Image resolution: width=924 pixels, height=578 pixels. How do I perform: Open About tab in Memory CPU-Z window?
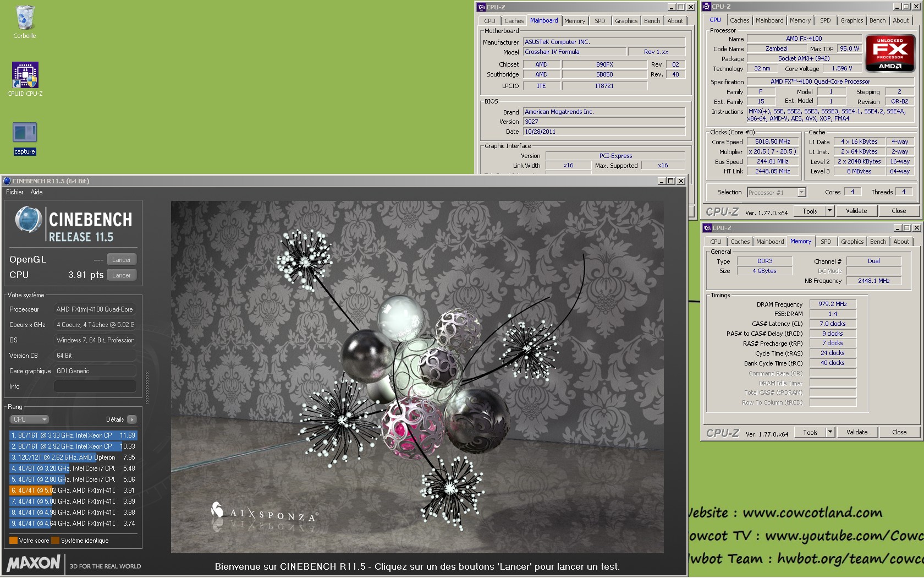[901, 242]
